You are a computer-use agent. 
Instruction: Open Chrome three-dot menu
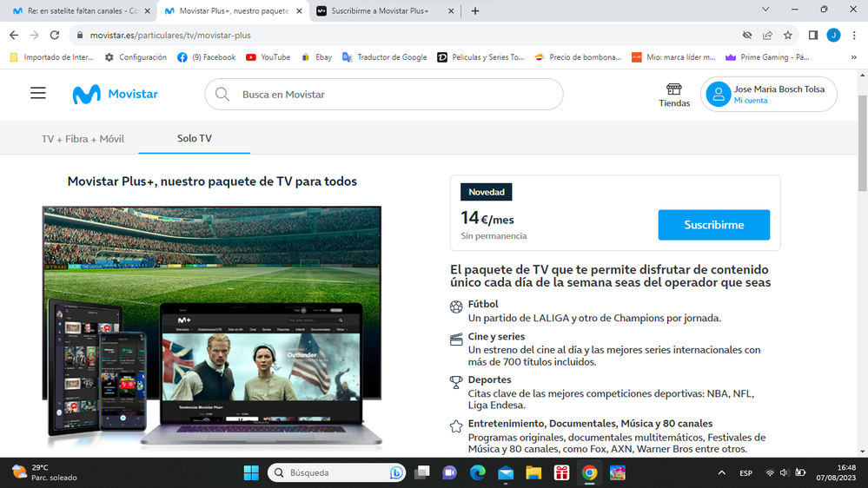coord(854,35)
